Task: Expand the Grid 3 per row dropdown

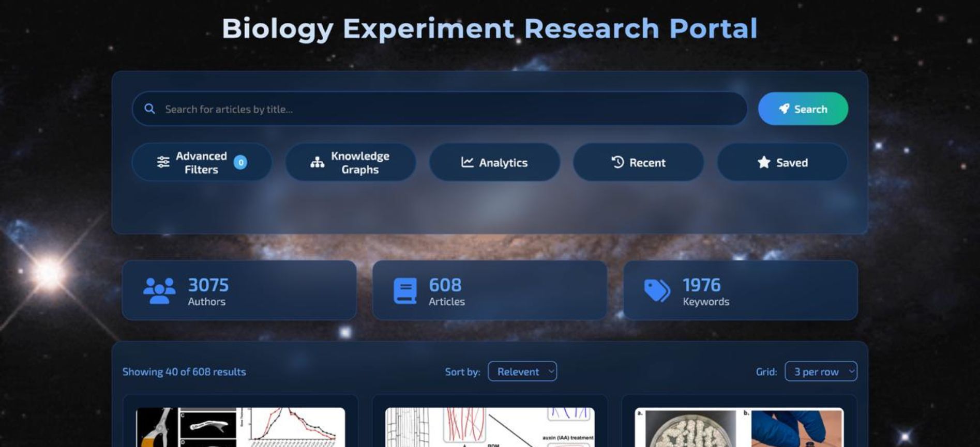Action: [x=820, y=372]
